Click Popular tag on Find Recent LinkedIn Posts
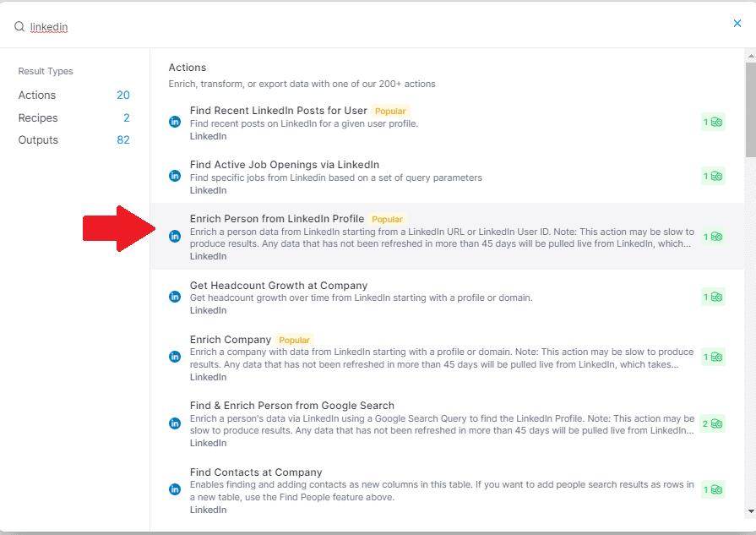756x535 pixels. [x=390, y=111]
